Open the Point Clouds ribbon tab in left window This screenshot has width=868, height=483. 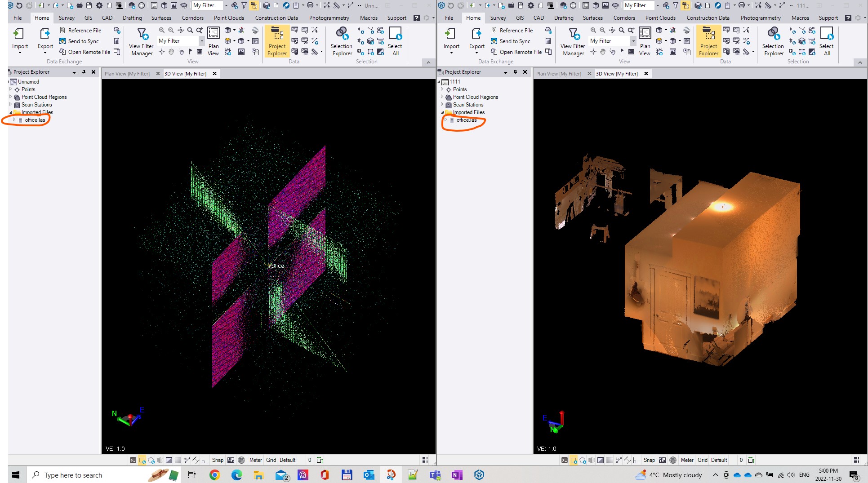tap(229, 18)
